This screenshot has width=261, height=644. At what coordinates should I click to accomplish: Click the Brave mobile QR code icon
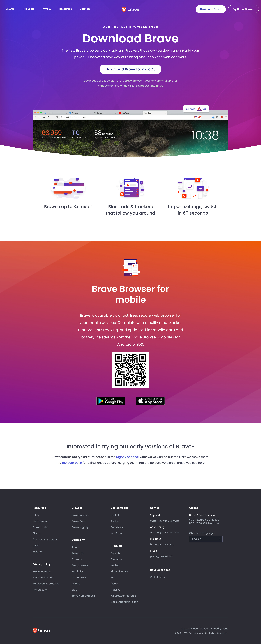point(130,370)
